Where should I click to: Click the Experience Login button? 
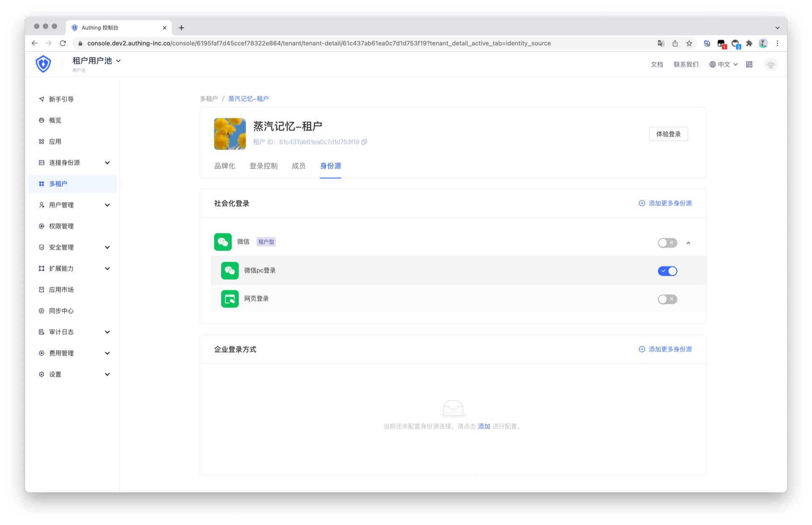click(x=668, y=134)
